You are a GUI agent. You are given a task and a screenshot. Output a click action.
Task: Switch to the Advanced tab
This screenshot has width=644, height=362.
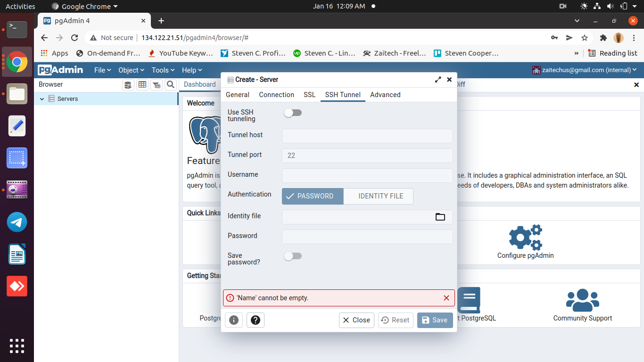(x=385, y=95)
